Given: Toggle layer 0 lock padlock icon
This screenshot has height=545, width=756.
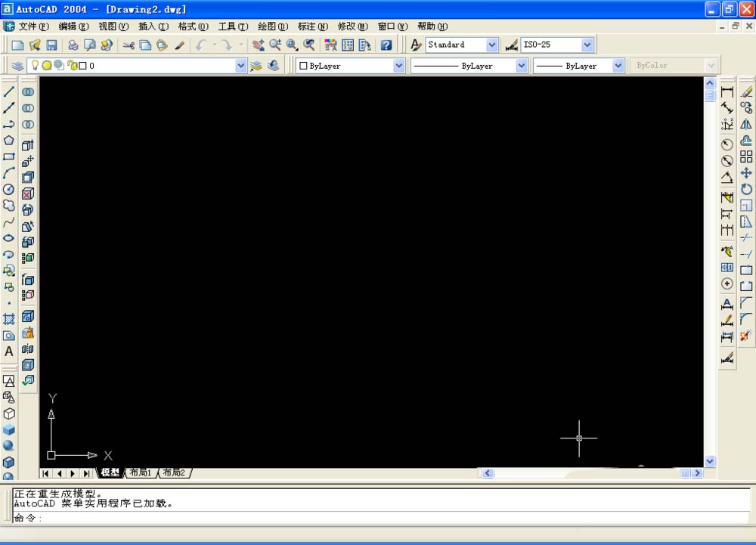Looking at the screenshot, I should 72,65.
